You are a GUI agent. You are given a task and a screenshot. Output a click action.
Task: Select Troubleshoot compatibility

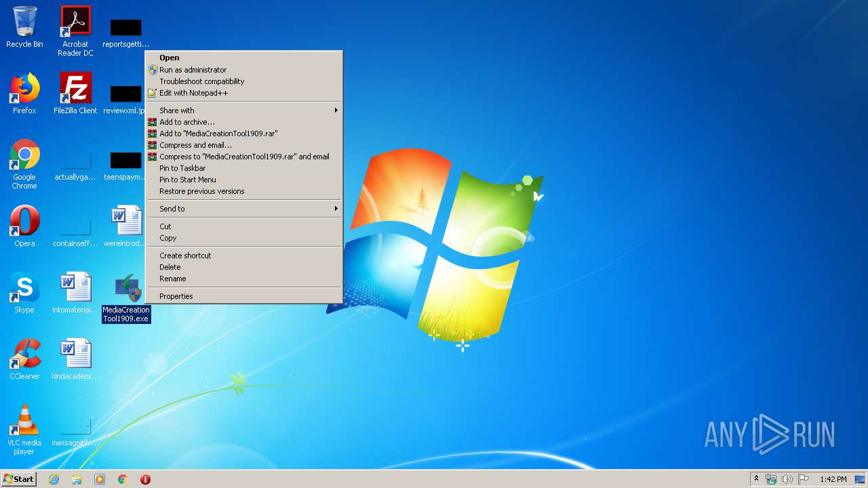pyautogui.click(x=244, y=81)
